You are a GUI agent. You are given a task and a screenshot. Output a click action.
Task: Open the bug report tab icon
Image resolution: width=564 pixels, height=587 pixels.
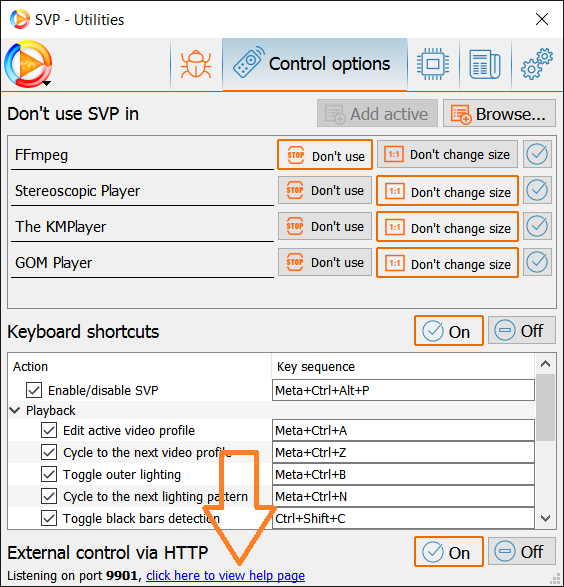point(196,64)
